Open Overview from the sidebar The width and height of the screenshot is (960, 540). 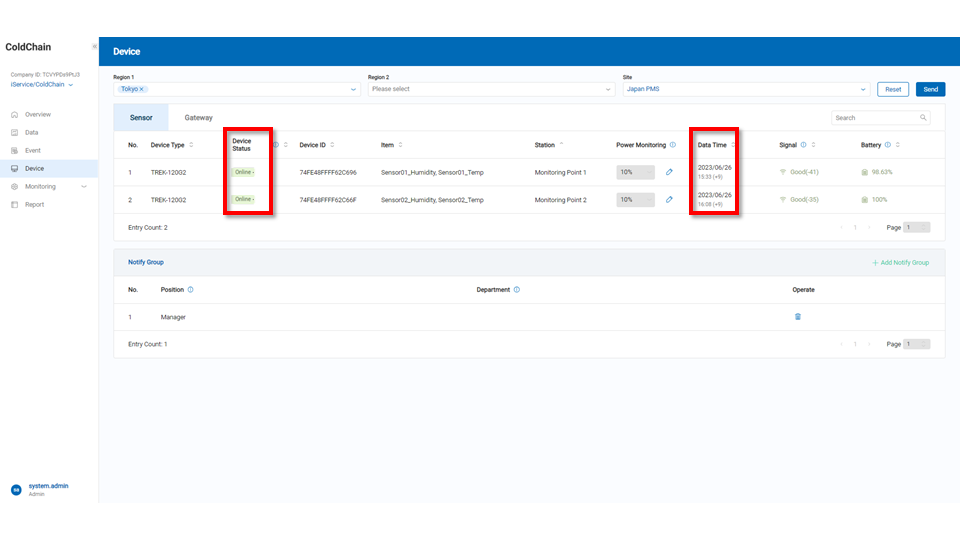click(38, 115)
